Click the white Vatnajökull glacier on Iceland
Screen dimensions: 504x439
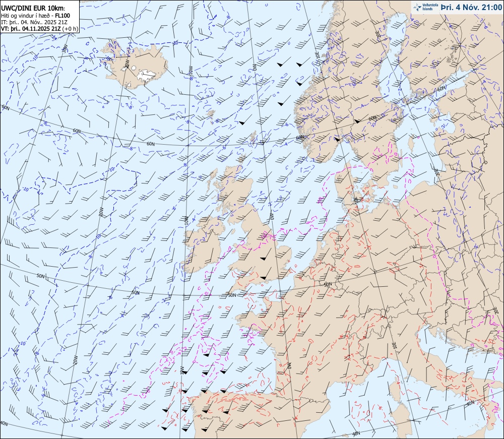tap(147, 75)
